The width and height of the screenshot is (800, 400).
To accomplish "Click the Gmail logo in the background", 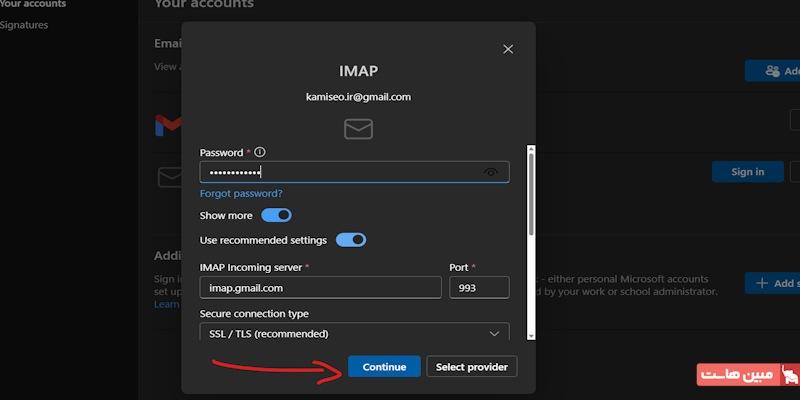I will pos(168,125).
